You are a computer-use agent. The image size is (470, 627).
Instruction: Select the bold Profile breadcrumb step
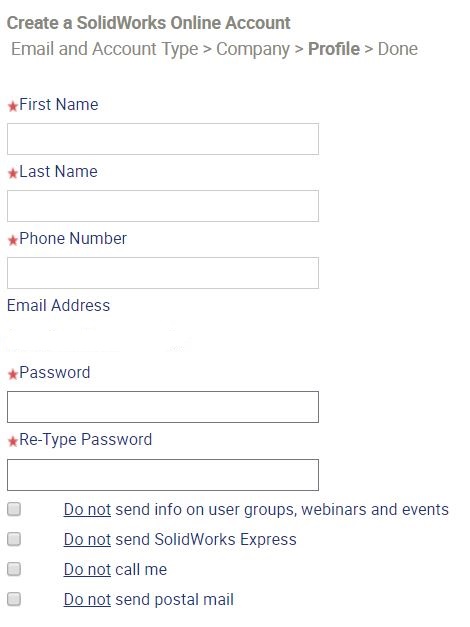point(334,49)
